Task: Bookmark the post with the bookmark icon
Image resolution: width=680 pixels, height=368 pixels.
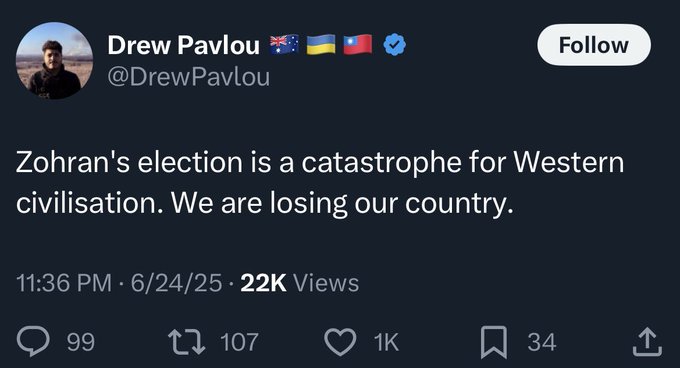Action: [494, 342]
